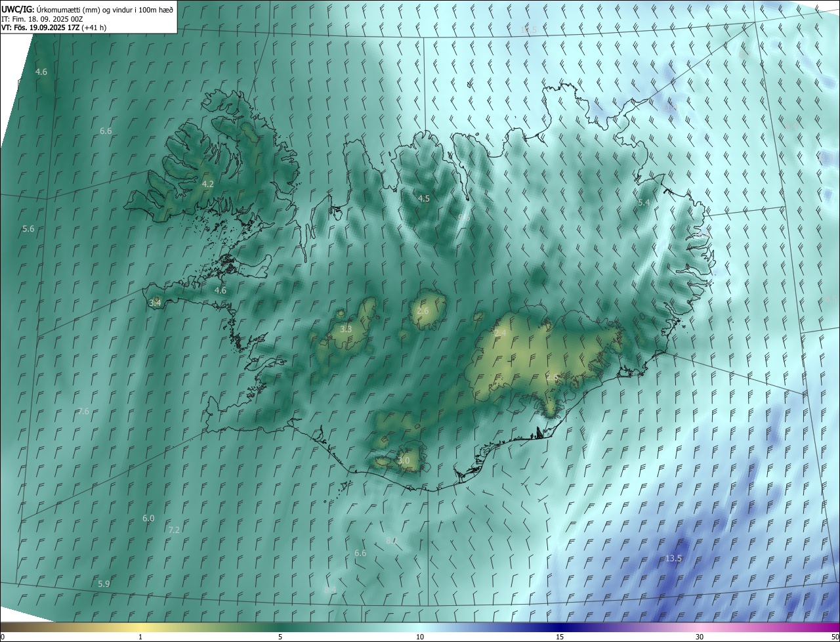Pick the 3.3 value on the yellow glacier area
Screen dimensions: 840x642
pos(346,329)
